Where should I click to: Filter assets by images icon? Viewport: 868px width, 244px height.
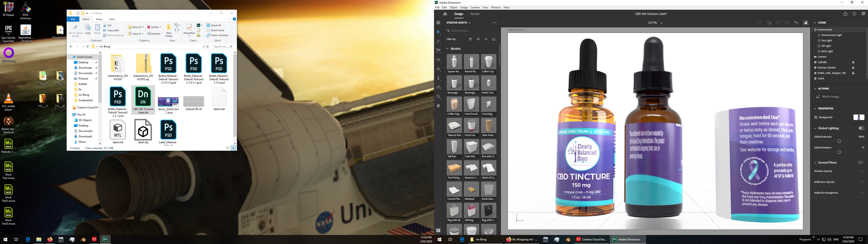click(x=494, y=39)
